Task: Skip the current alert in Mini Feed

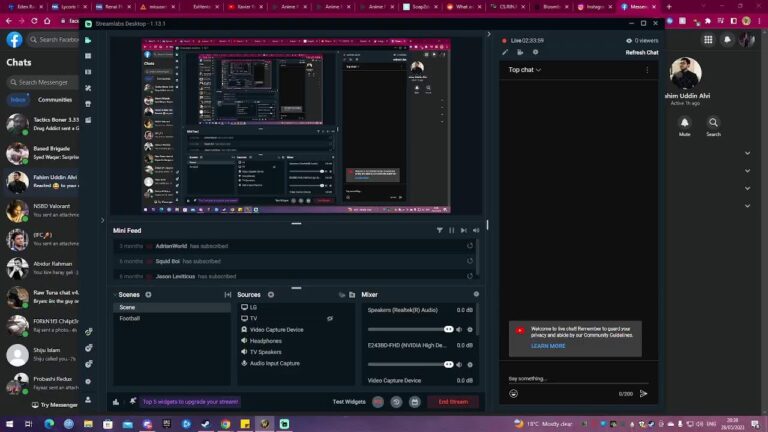Action: coord(463,230)
